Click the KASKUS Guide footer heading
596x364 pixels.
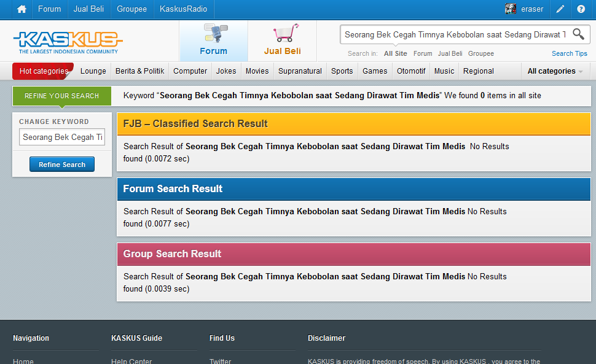[x=136, y=338]
